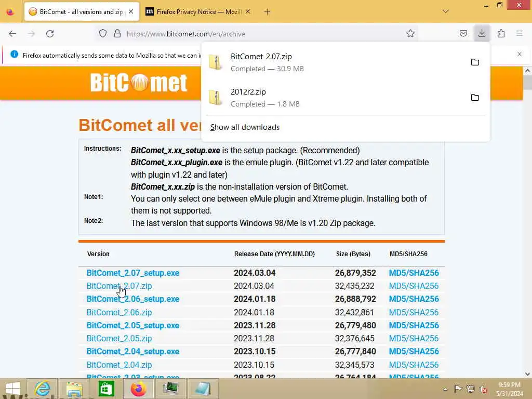Open MD5/SHA256 for BitComet_2.07_setup.exe

(x=414, y=273)
